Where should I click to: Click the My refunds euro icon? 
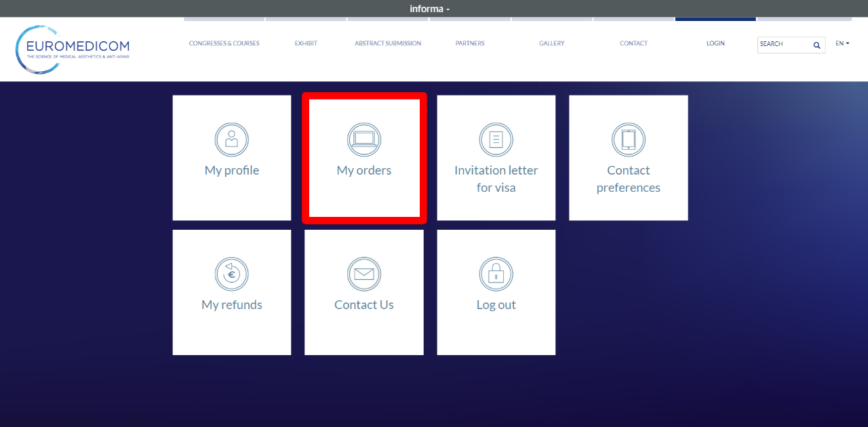(x=232, y=274)
